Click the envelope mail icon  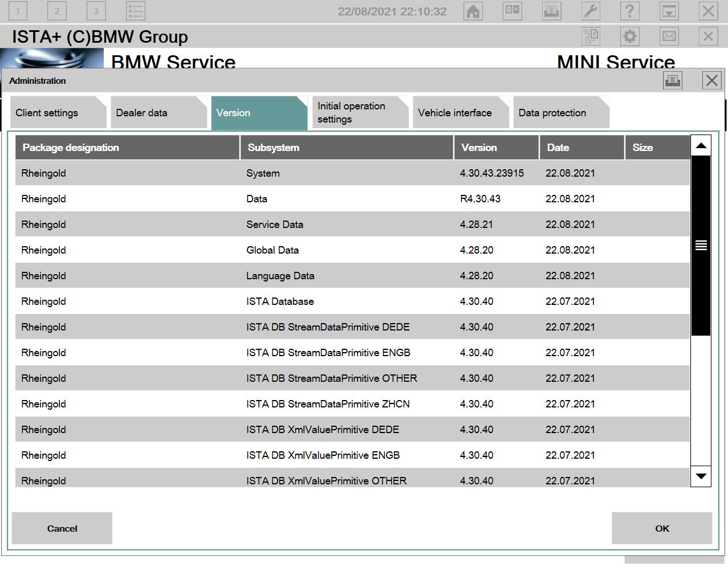point(668,36)
